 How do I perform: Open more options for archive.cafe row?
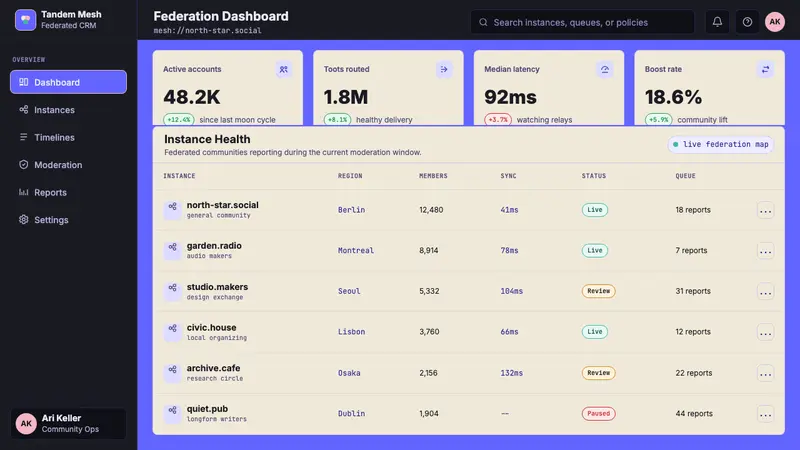[765, 373]
